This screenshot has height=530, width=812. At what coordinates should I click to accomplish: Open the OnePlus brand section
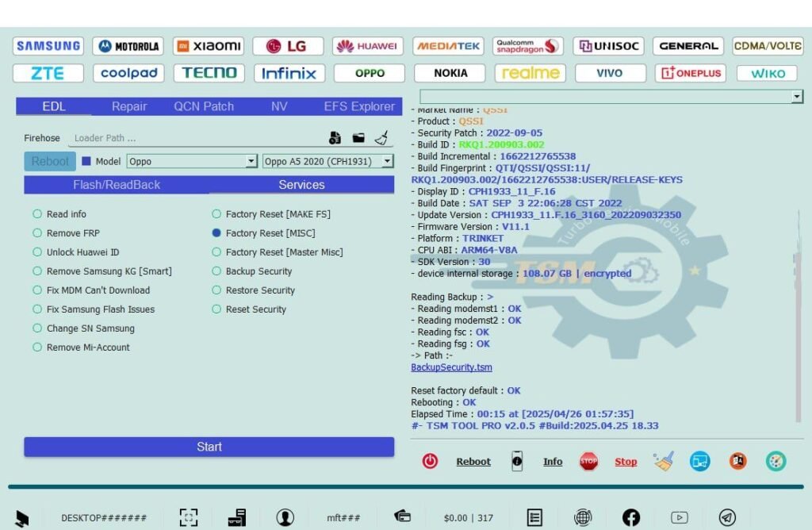[x=691, y=73]
